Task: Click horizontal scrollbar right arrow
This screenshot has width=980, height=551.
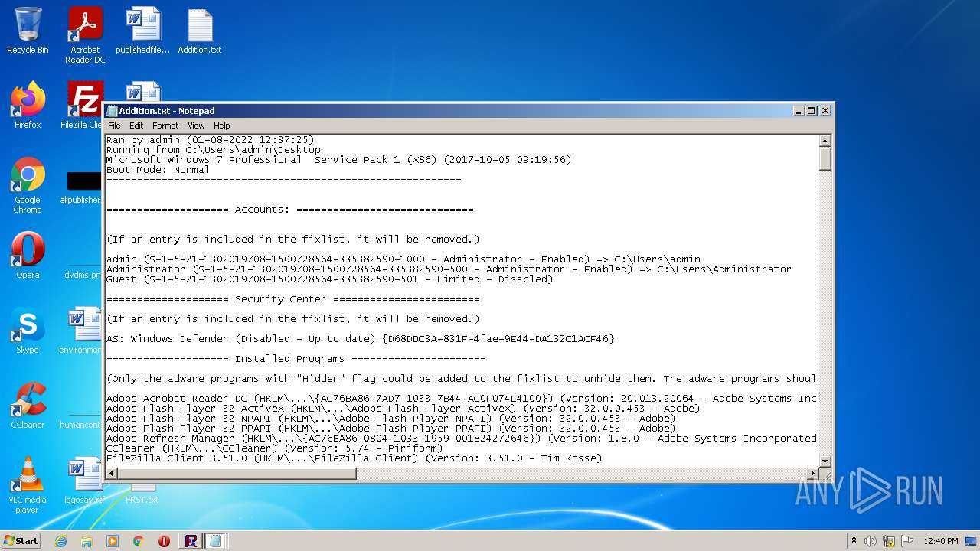Action: click(x=812, y=473)
